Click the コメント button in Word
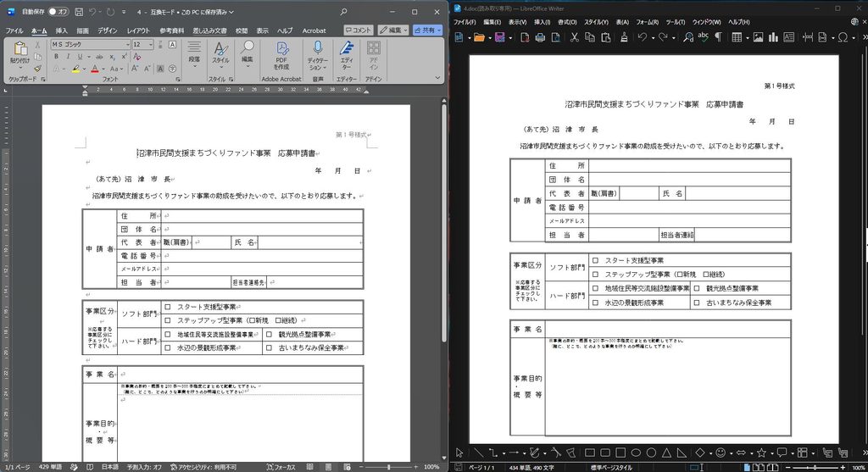 click(359, 30)
